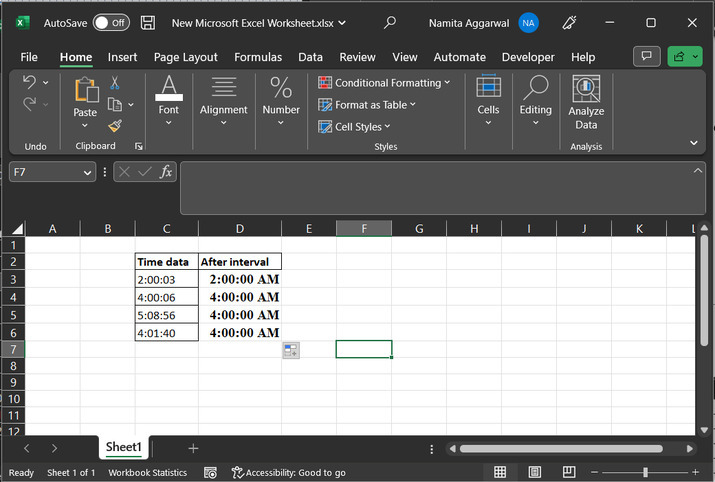Click the Cut scissors icon

point(115,83)
